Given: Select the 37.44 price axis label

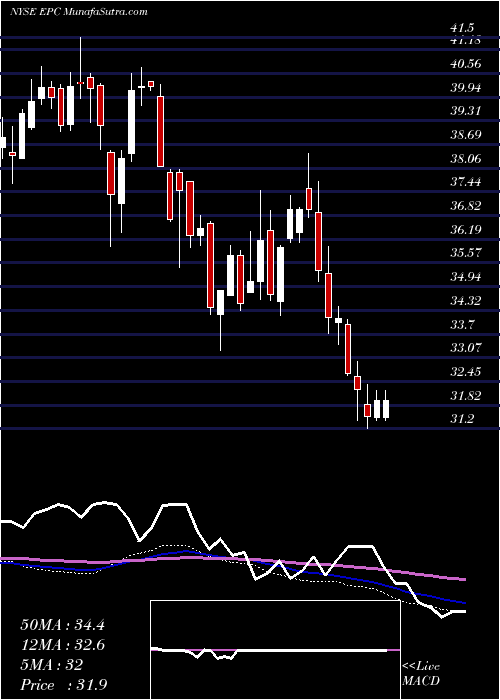Looking at the screenshot, I should (466, 182).
